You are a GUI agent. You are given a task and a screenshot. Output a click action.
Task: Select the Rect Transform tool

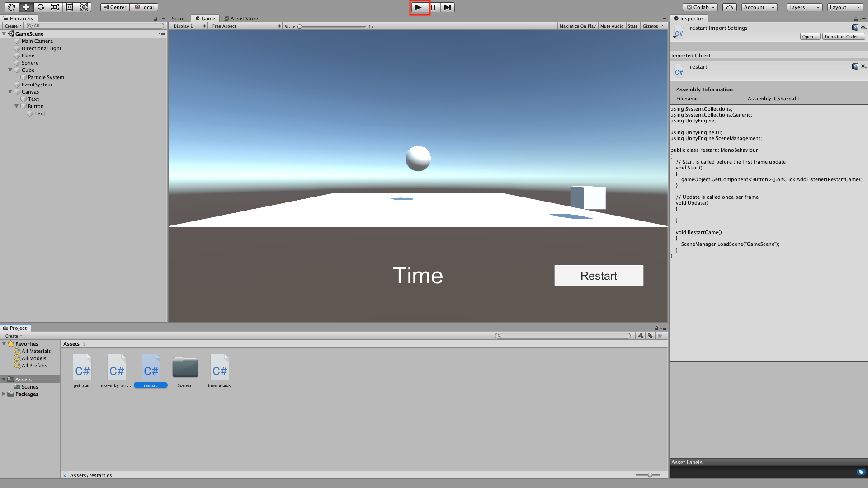click(x=69, y=7)
